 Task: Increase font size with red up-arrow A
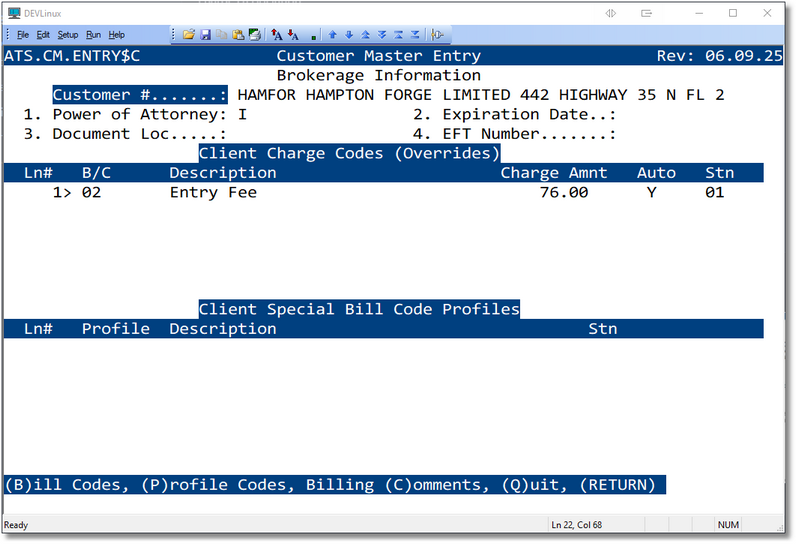click(x=277, y=35)
